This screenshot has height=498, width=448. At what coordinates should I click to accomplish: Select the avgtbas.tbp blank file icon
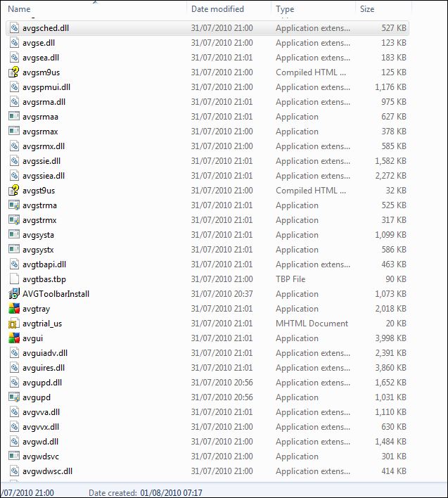(x=14, y=279)
